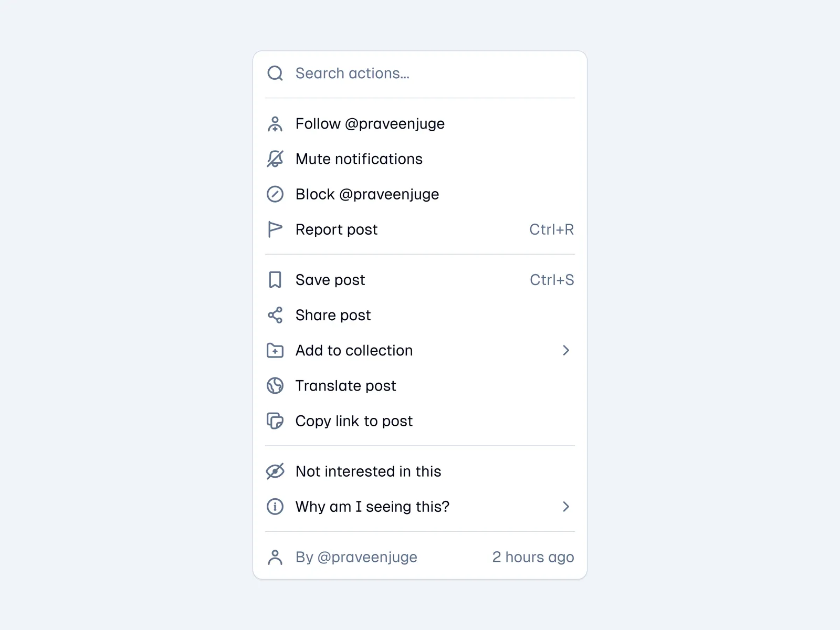Select Save post menu item
The image size is (840, 630).
[330, 280]
